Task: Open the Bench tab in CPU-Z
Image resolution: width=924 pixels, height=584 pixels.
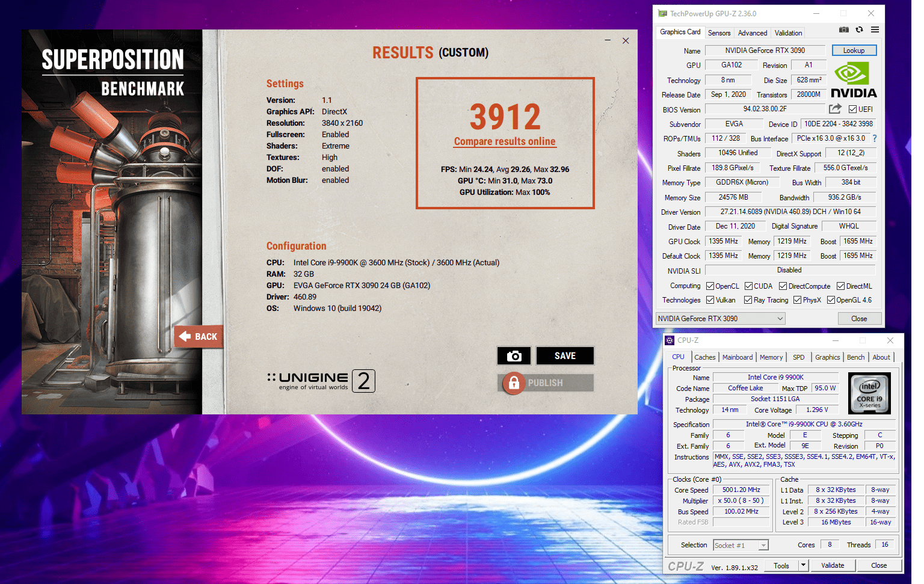Action: [855, 357]
